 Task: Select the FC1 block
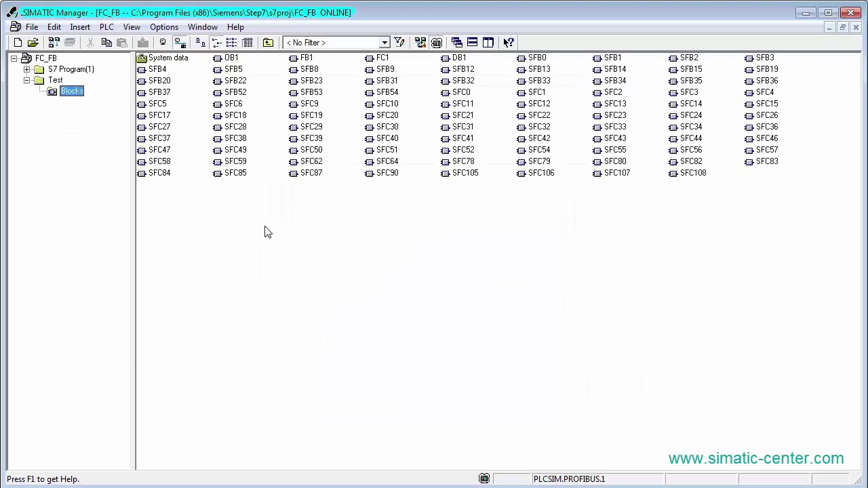click(377, 58)
